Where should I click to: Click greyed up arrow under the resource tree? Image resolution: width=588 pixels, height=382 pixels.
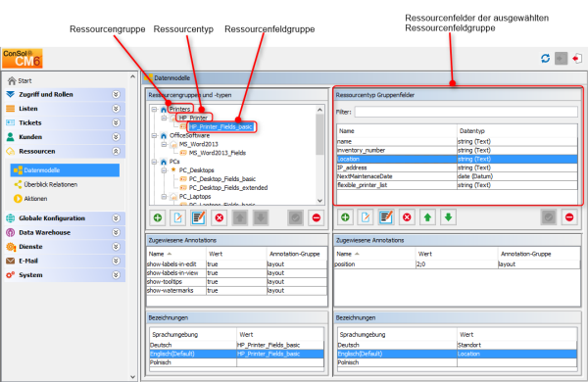[240, 217]
